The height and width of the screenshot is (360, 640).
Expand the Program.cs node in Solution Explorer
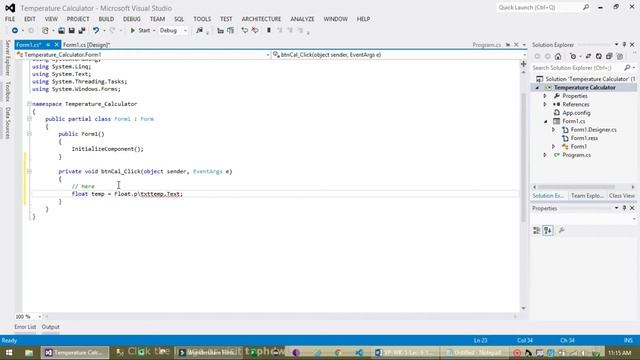[x=545, y=155]
